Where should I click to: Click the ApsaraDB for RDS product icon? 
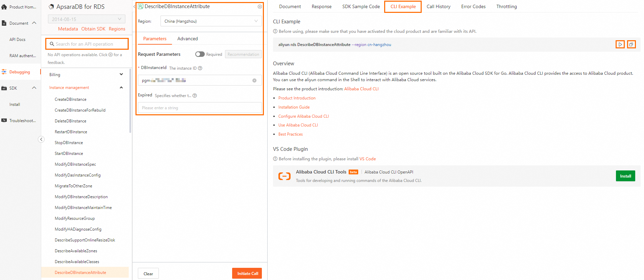coord(51,7)
